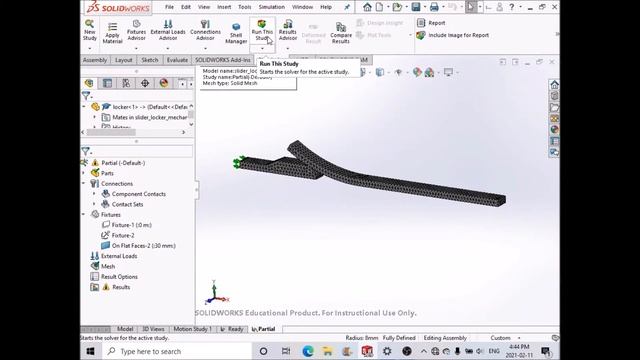The height and width of the screenshot is (360, 640).
Task: Switch to the Sketch ribbon tab
Action: point(149,60)
